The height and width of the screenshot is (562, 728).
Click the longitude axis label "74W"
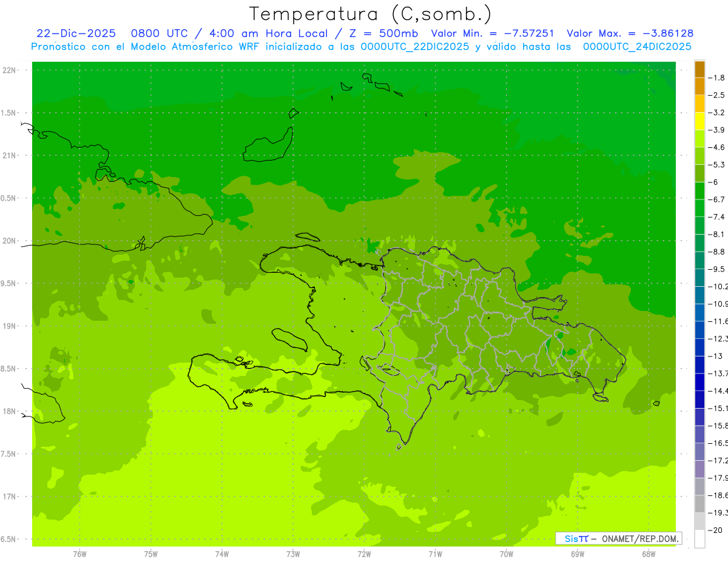[222, 554]
